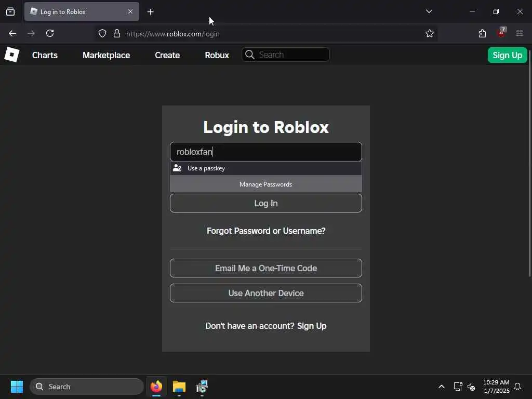
Task: Open the Marketplace menu item
Action: (106, 55)
